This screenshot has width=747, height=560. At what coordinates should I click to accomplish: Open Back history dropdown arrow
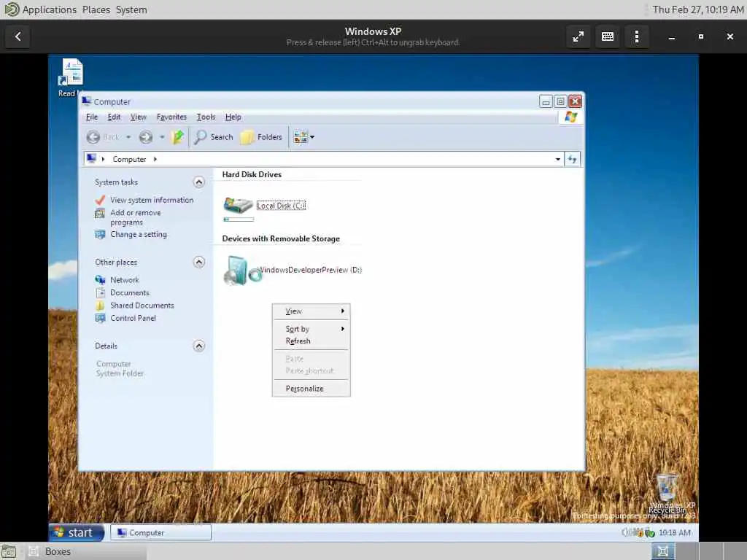click(128, 137)
